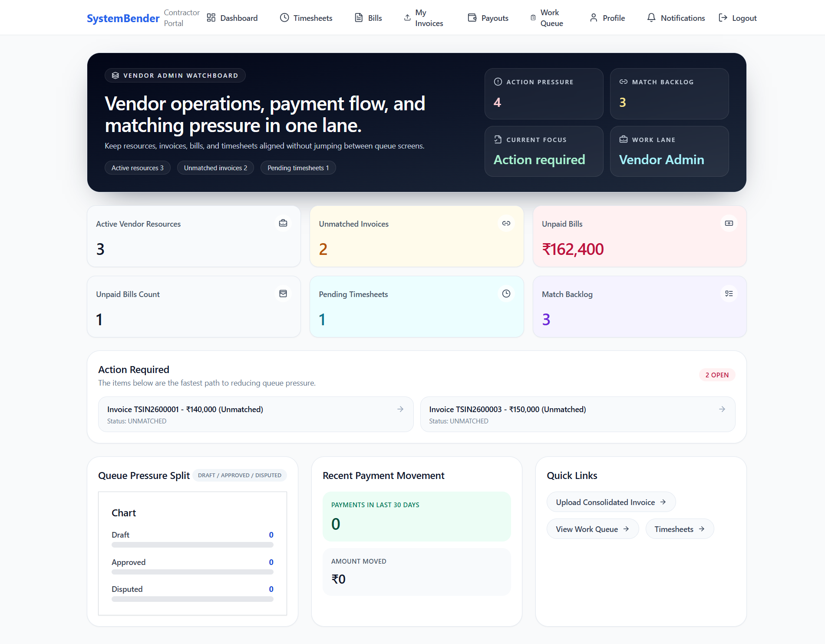
Task: Click Logout
Action: [738, 18]
